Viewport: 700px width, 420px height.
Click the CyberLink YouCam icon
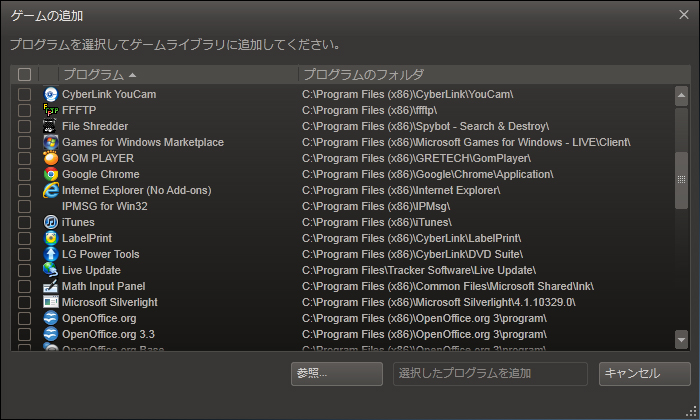click(50, 94)
